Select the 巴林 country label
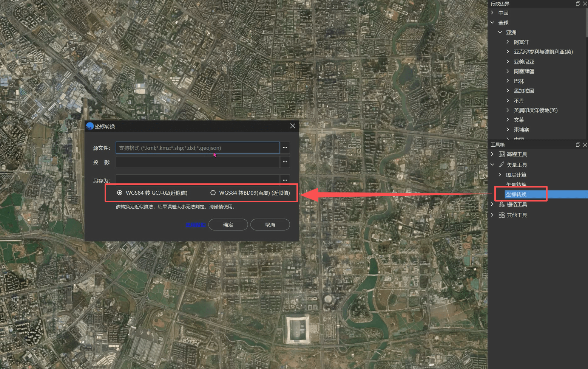Image resolution: width=588 pixels, height=369 pixels. 519,81
